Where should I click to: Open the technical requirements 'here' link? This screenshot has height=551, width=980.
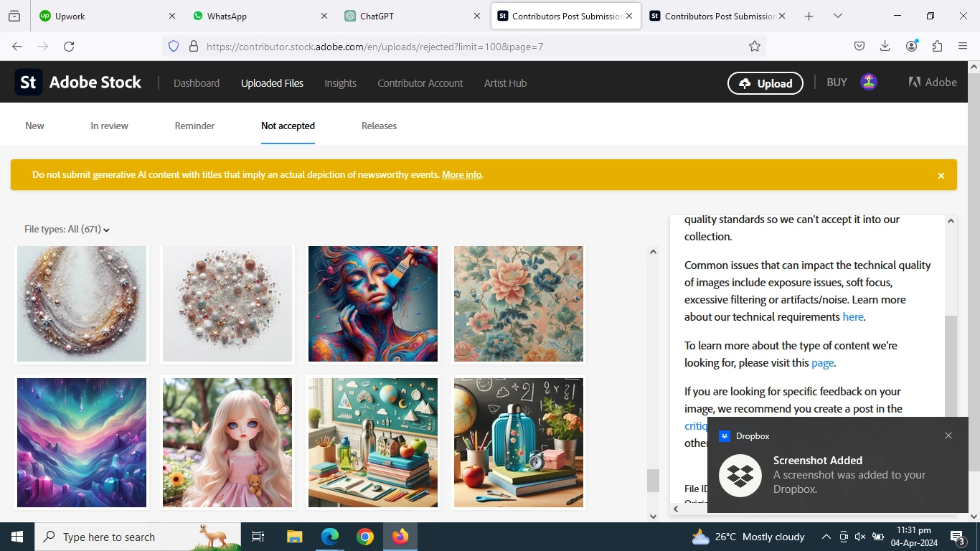point(852,317)
